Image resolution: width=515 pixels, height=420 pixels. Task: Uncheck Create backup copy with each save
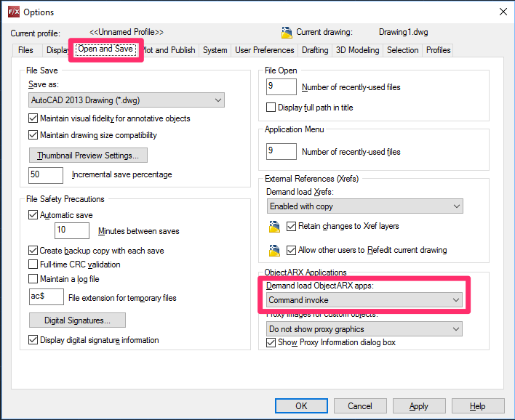[x=33, y=251]
